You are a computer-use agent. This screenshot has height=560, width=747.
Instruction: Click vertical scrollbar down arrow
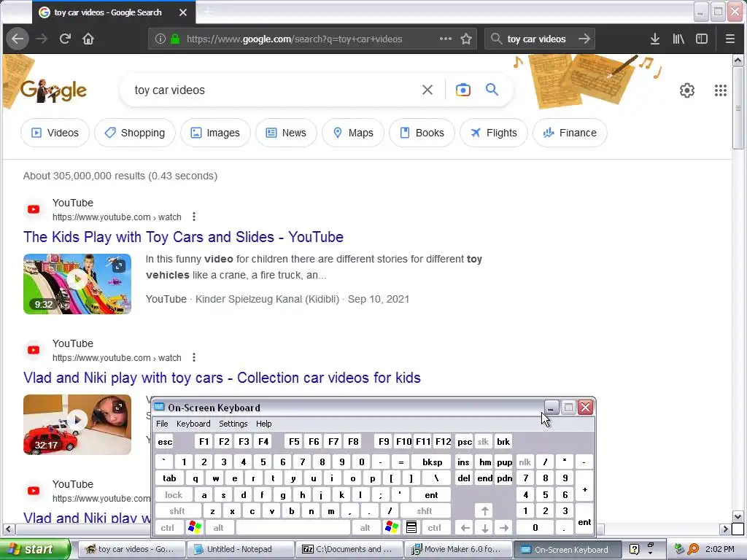(x=738, y=516)
